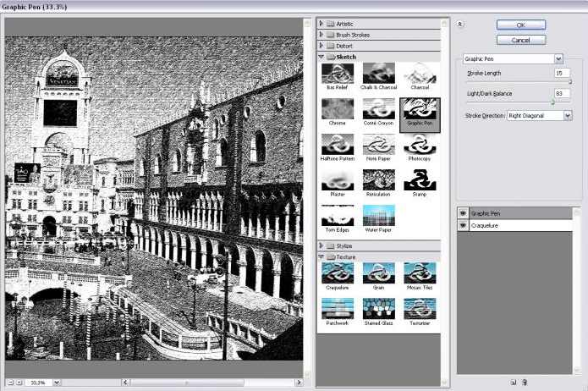This screenshot has height=391, width=588.
Task: Click the zoom out minus button
Action: (11, 383)
